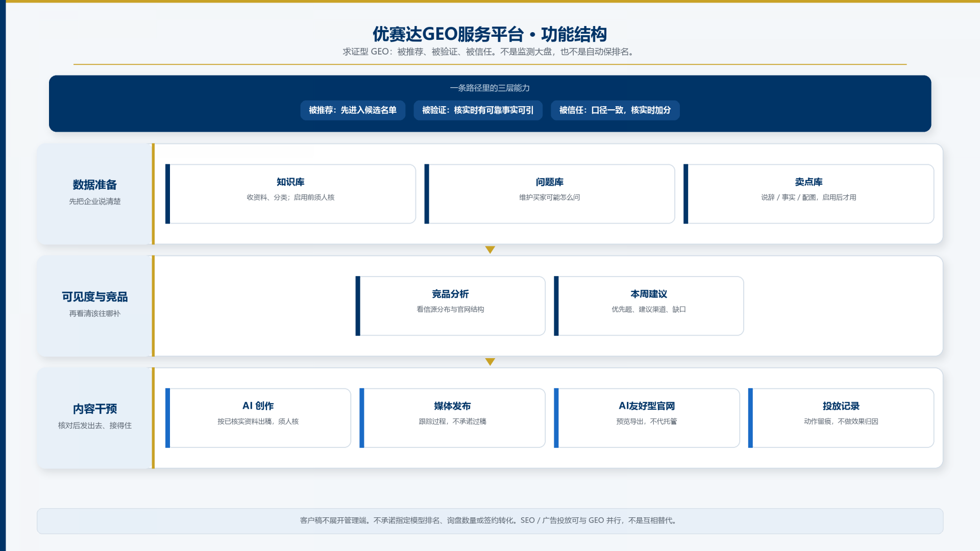Click the banner heading 一条路径里的三层能力
The width and height of the screenshot is (980, 551).
click(x=490, y=88)
